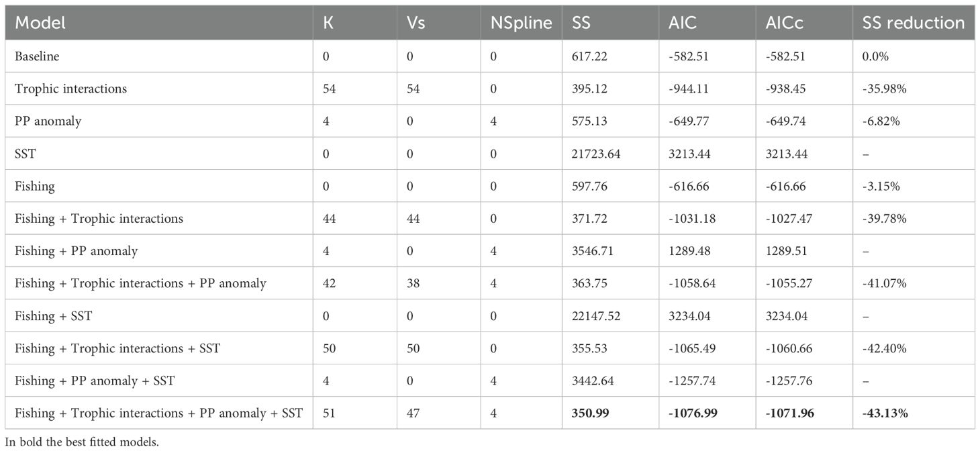Select the Fishing + SST row label
This screenshot has height=451, width=980.
point(53,315)
